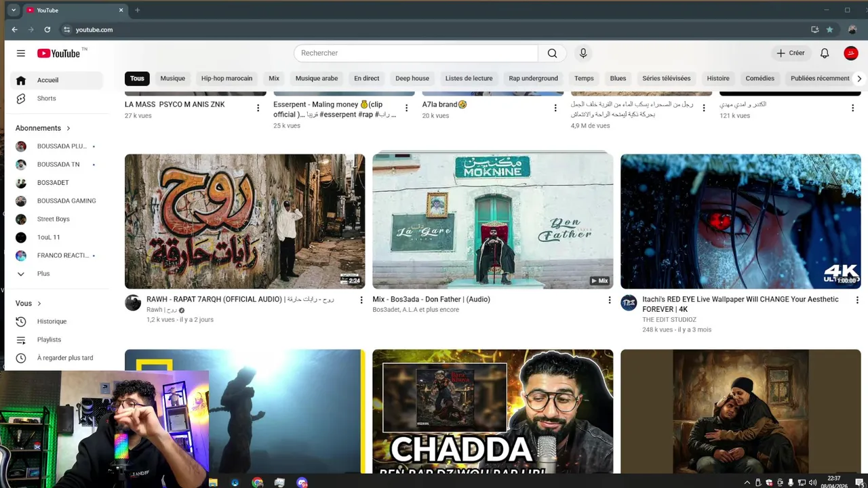Play the RAWH graffiti alley thumbnail

point(245,222)
